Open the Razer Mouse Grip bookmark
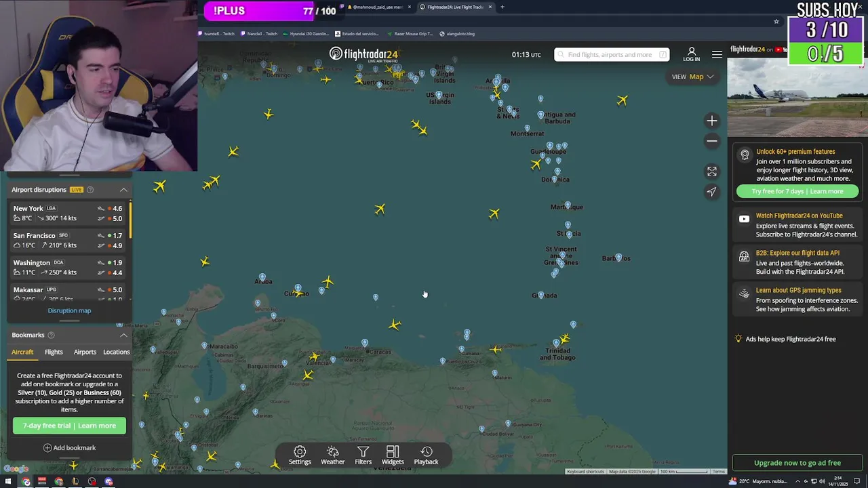Screen dimensions: 868x488 [410, 33]
